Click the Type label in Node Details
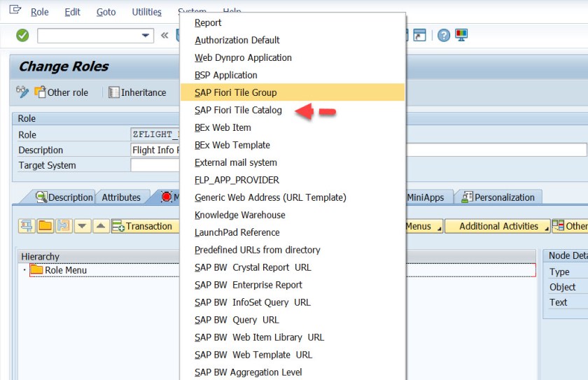The image size is (588, 380). (559, 272)
